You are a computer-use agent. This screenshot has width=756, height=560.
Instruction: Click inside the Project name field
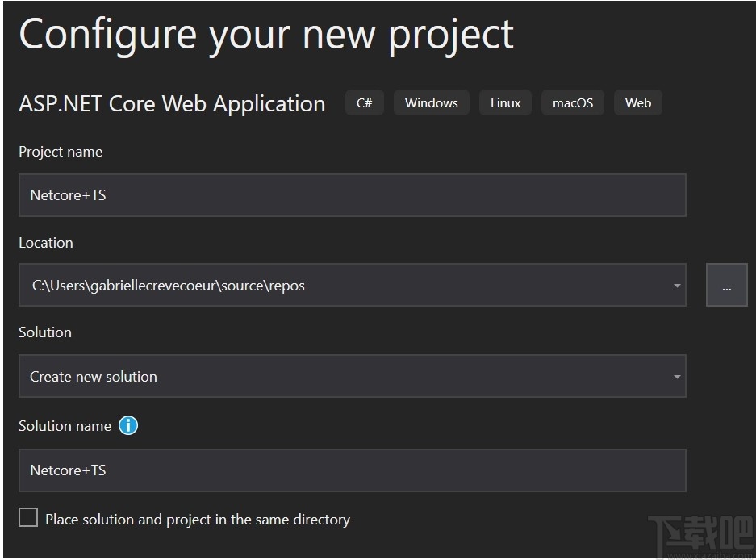353,194
